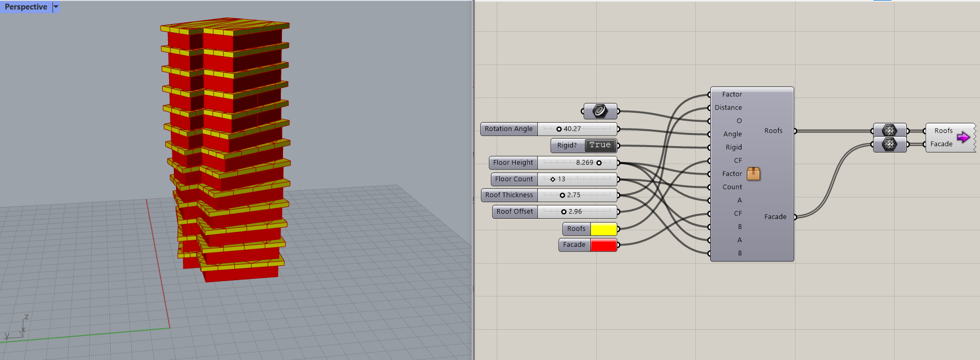Select the upper mesh parameter connected to Roofs
Viewport: 980px width, 360px height.
[889, 130]
